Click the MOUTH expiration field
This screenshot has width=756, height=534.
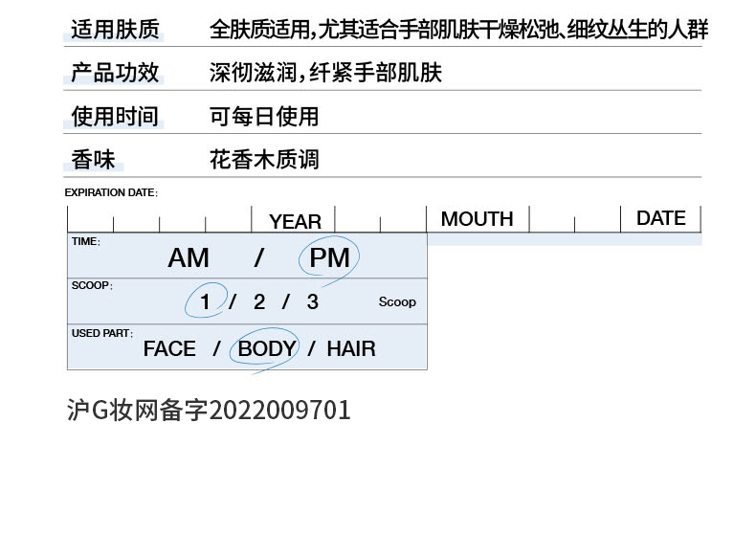pyautogui.click(x=477, y=219)
